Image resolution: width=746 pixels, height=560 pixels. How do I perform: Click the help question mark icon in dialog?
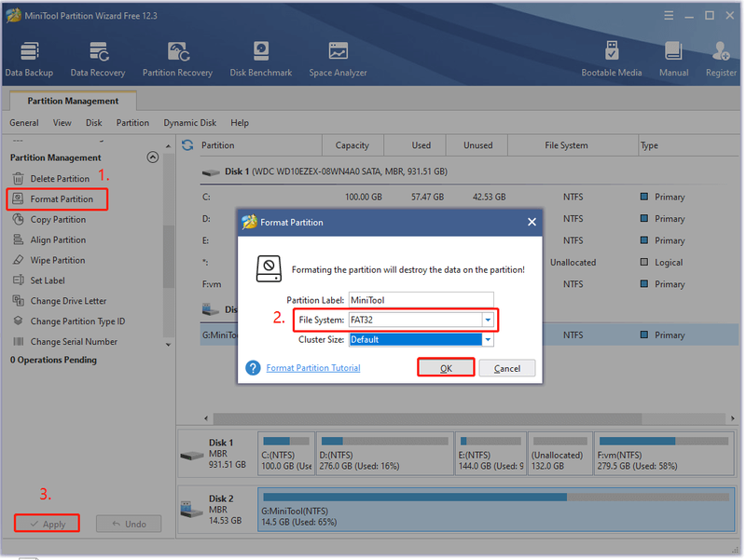[x=253, y=367]
